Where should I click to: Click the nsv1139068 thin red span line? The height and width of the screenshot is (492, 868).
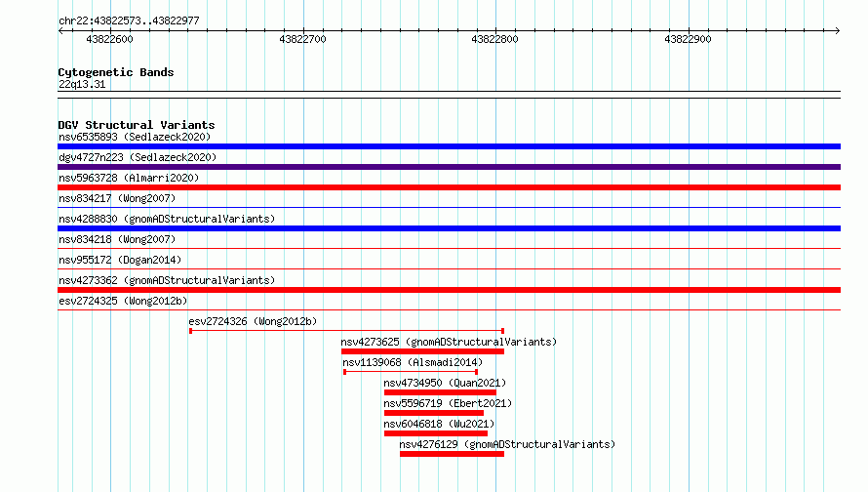click(x=411, y=372)
